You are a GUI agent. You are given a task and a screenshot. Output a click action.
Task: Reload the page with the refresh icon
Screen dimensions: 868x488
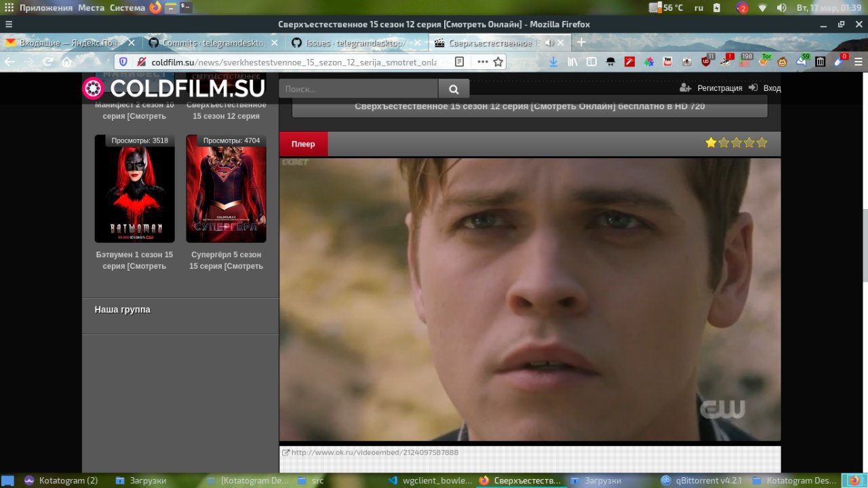coord(47,62)
